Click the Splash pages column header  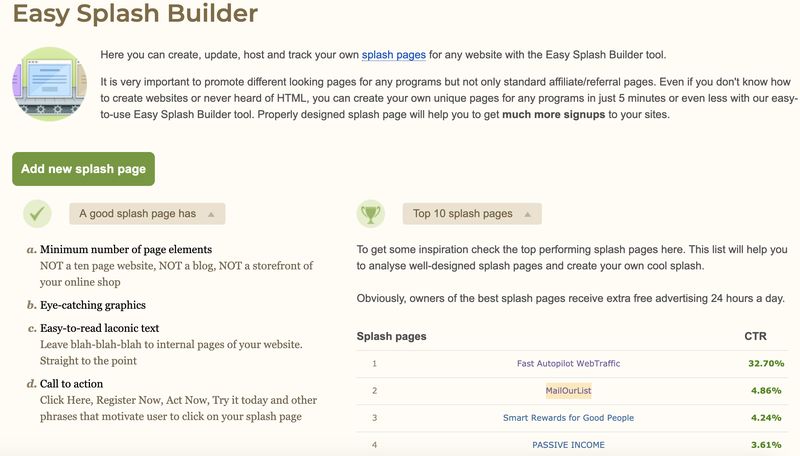[x=391, y=336]
